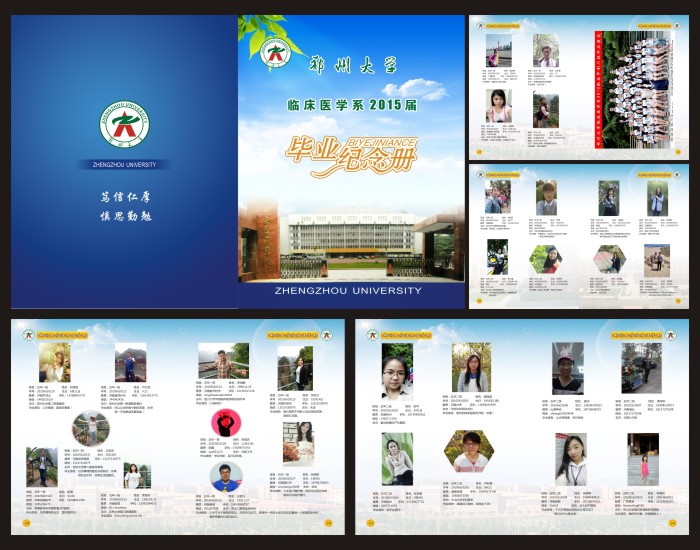Click the large Zhengzhou University logo on back cover
Image resolution: width=700 pixels, height=550 pixels.
pyautogui.click(x=124, y=124)
